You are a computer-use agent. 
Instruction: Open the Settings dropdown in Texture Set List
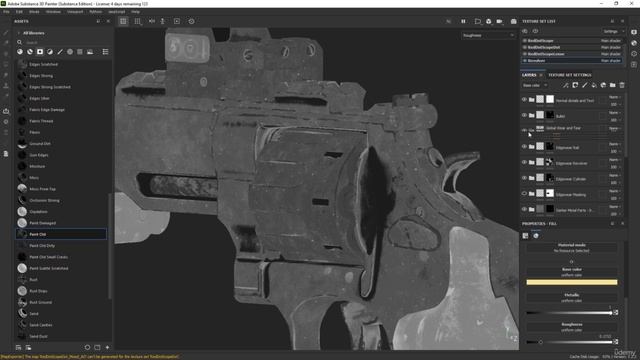(x=613, y=31)
